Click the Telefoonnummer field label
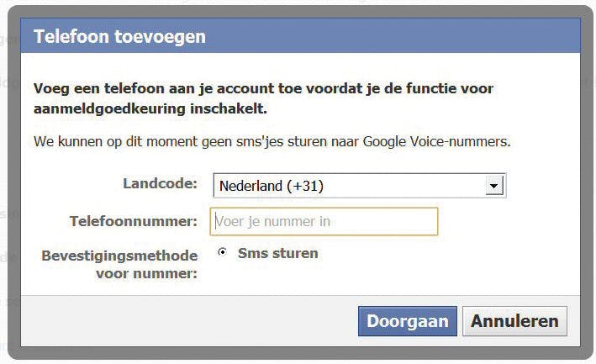The image size is (596, 364). click(133, 221)
